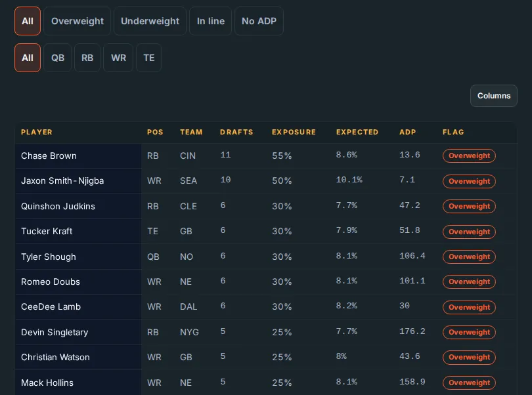The image size is (532, 395).
Task: Click team cell NYG
Action: (189, 332)
